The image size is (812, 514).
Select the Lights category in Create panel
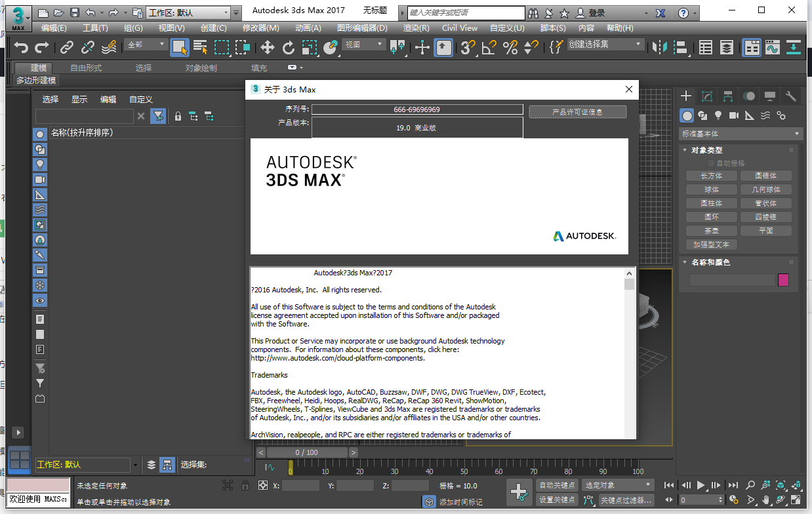click(x=718, y=115)
